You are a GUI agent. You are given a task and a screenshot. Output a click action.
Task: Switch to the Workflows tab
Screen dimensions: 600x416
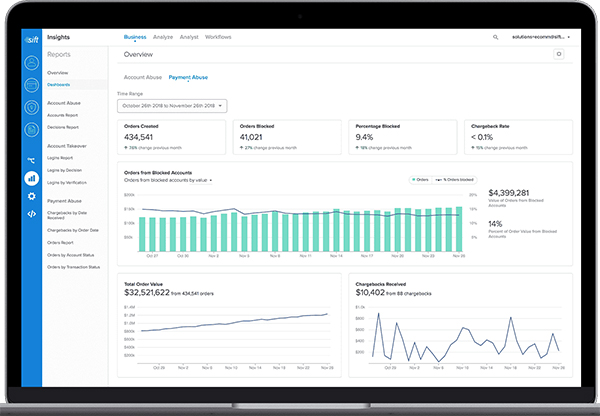218,37
